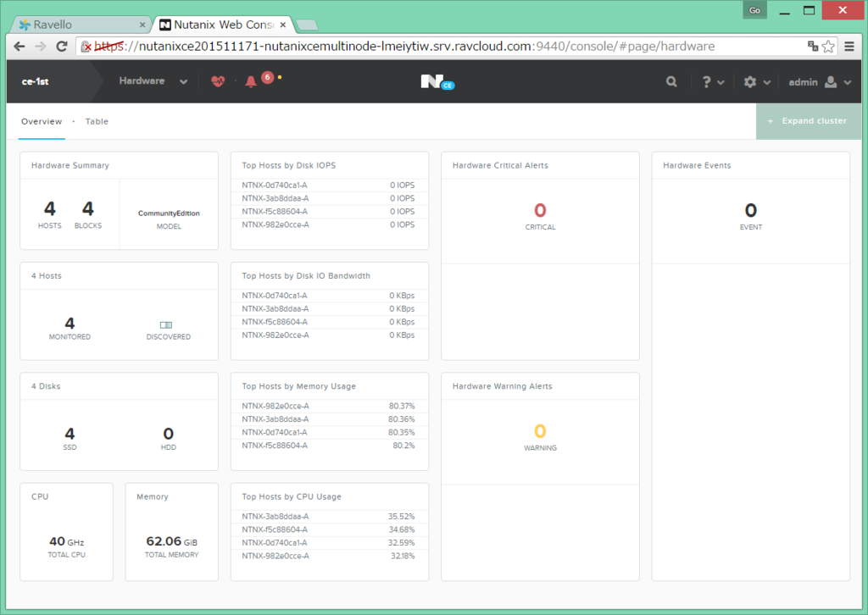This screenshot has width=868, height=615.
Task: Click the Nutanix CE logo
Action: pos(437,82)
